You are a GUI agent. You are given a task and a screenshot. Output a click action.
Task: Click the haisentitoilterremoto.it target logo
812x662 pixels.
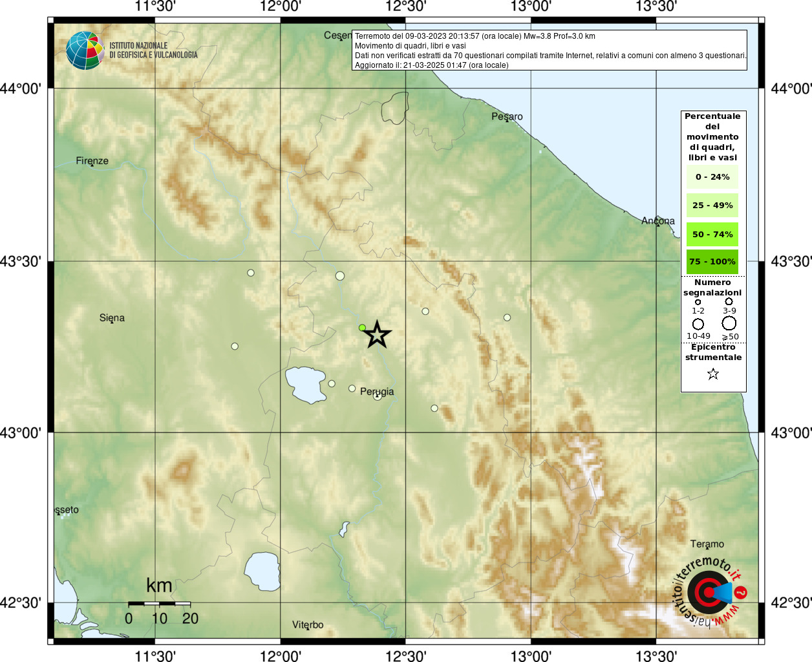pyautogui.click(x=709, y=592)
